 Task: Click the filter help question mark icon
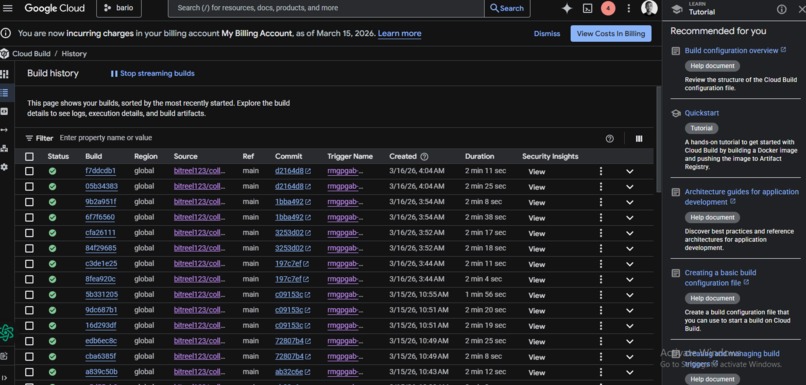(x=610, y=138)
